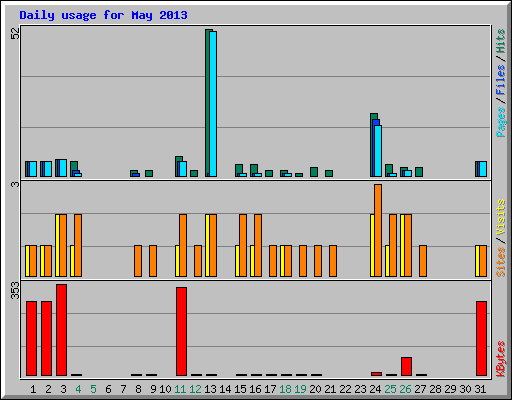Screen dimensions: 512x400
Task: Select green day label '26' on the x-axis
Action: pos(405,389)
